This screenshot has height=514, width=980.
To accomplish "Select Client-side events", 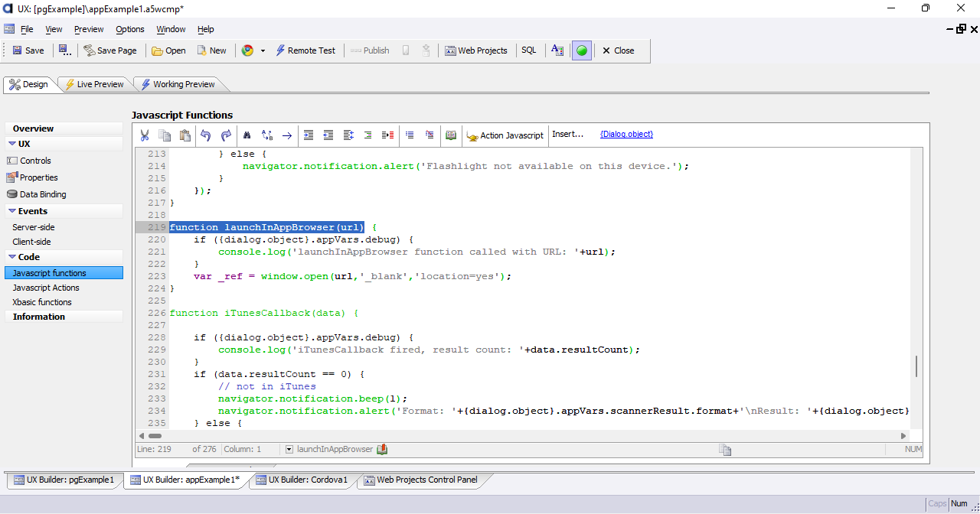I will pyautogui.click(x=31, y=242).
